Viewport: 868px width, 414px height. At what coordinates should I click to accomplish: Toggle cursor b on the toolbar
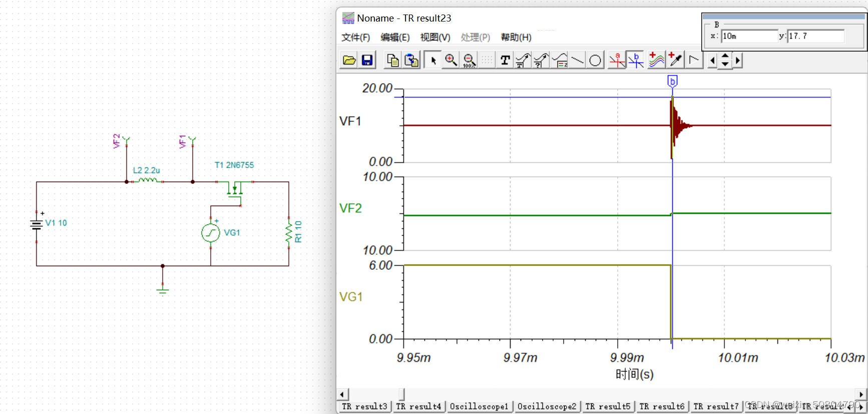pos(636,61)
